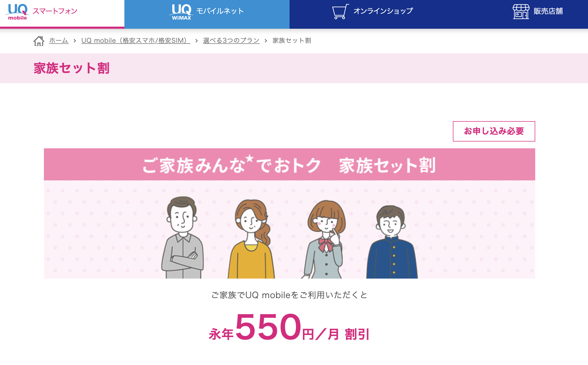Viewport: 588px width, 365px height.
Task: Click the 永年550円/月 割引 price text
Action: 289,327
